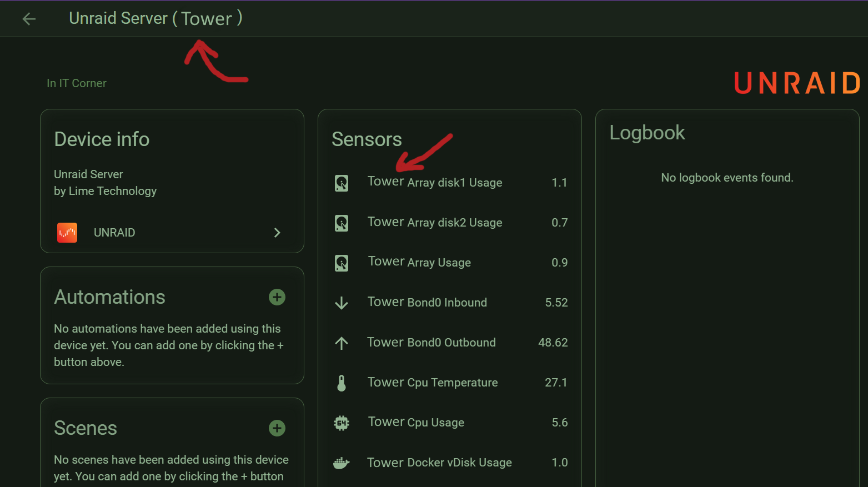Expand the UNRAID integration chevron
868x487 pixels.
(x=277, y=233)
